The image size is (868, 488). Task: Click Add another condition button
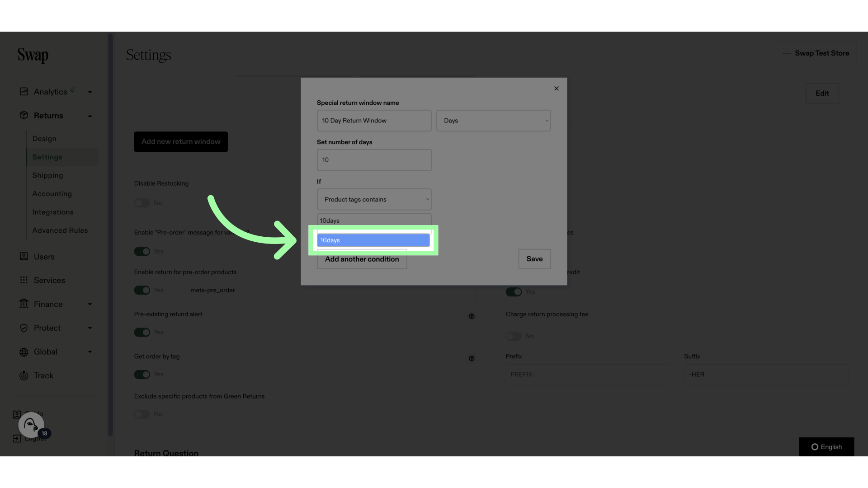coord(362,260)
